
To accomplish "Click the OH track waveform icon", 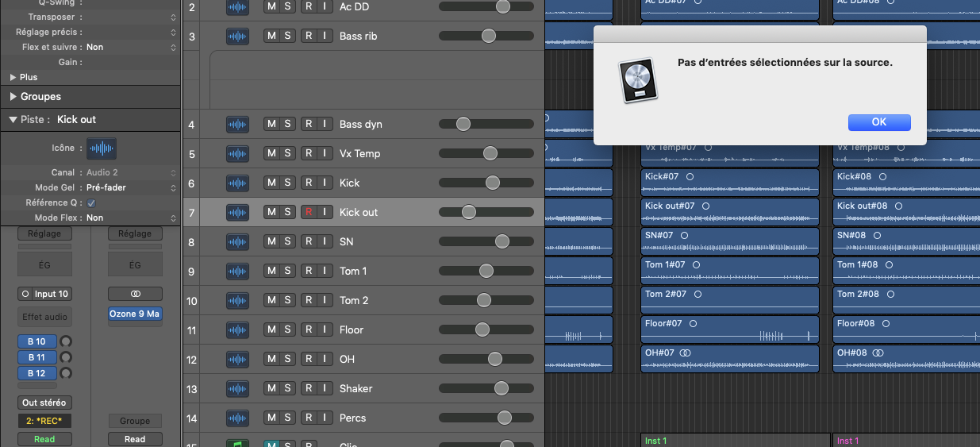I will click(237, 359).
